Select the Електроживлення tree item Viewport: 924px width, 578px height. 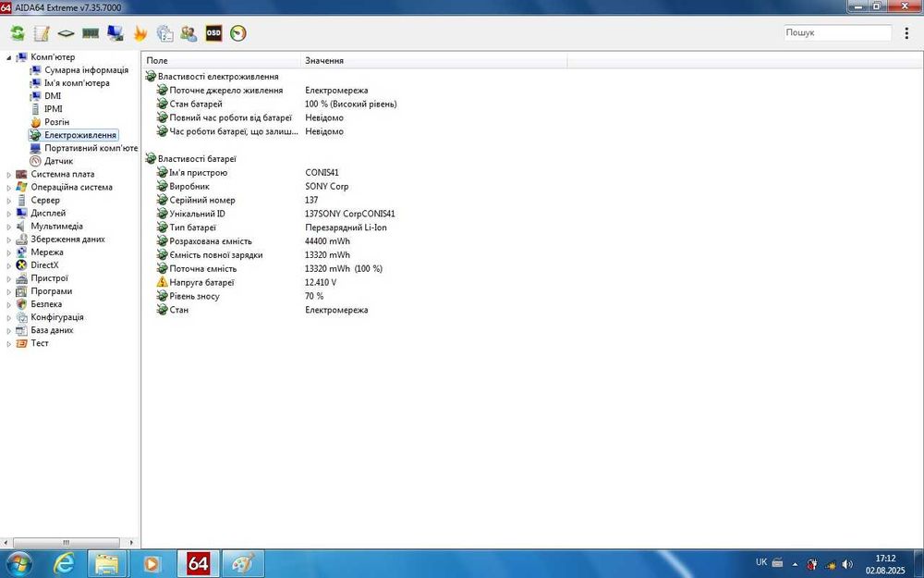click(80, 135)
